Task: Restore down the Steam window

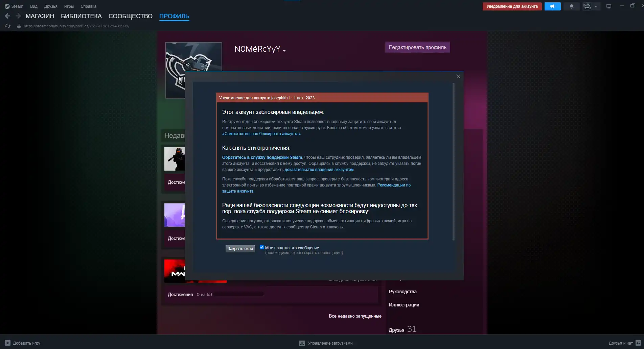Action: tap(632, 6)
